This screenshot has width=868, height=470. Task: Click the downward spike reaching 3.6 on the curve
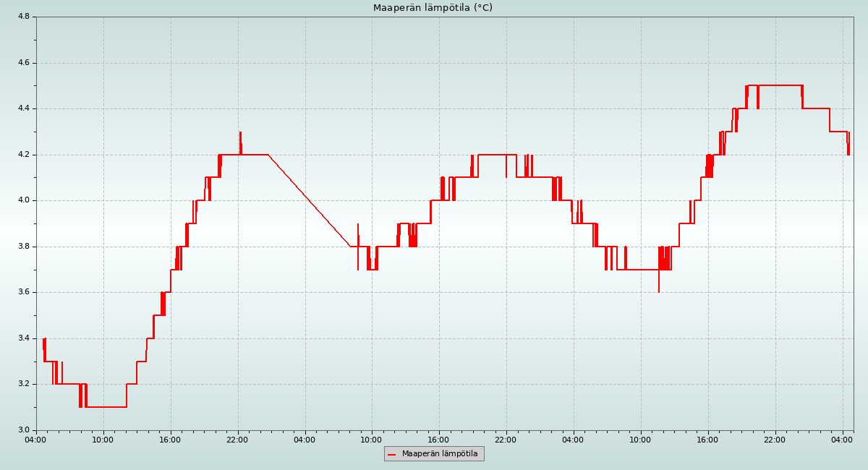point(659,290)
